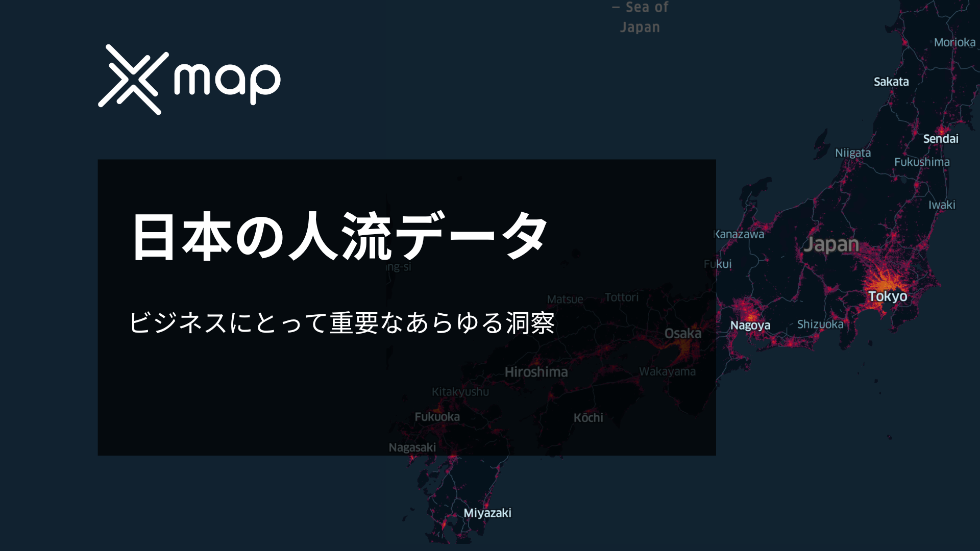The image size is (980, 551).
Task: Click the Miyazaki map label
Action: pyautogui.click(x=487, y=513)
